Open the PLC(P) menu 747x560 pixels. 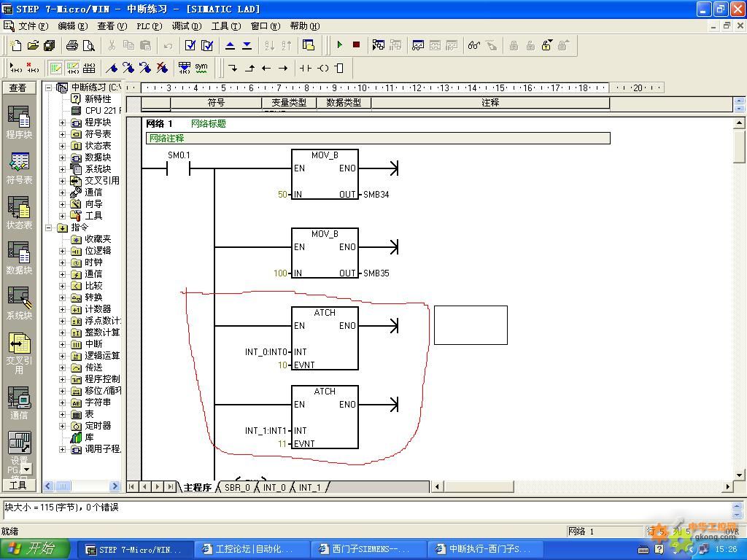tap(149, 26)
